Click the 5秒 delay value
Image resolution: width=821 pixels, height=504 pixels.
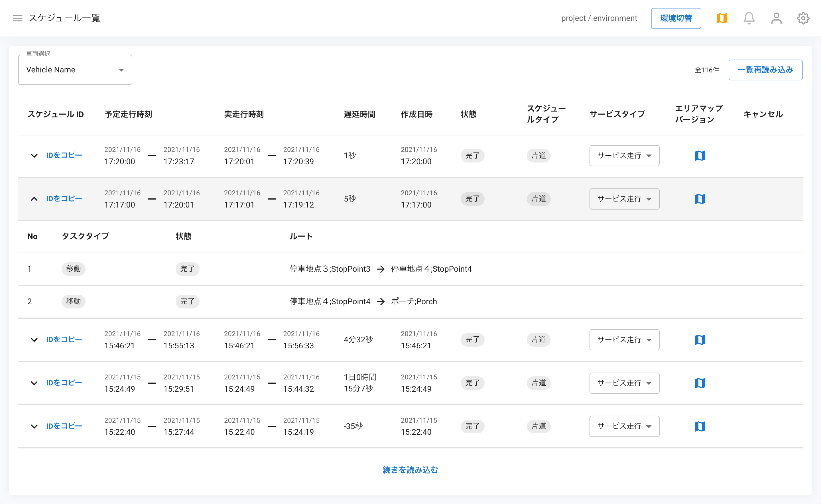click(x=350, y=199)
